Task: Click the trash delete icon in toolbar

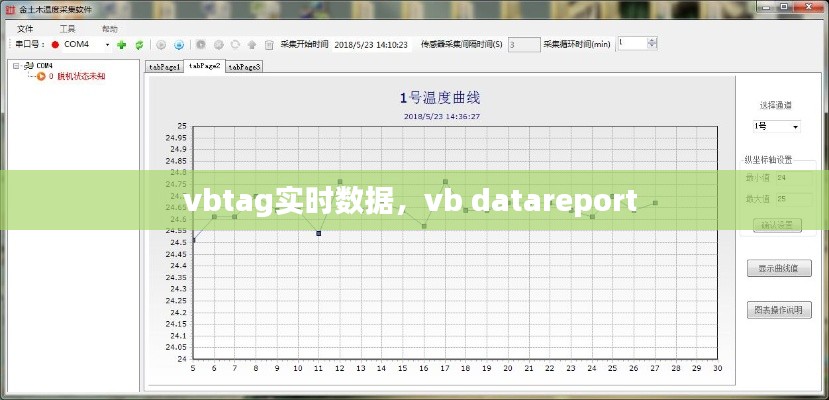Action: 269,45
